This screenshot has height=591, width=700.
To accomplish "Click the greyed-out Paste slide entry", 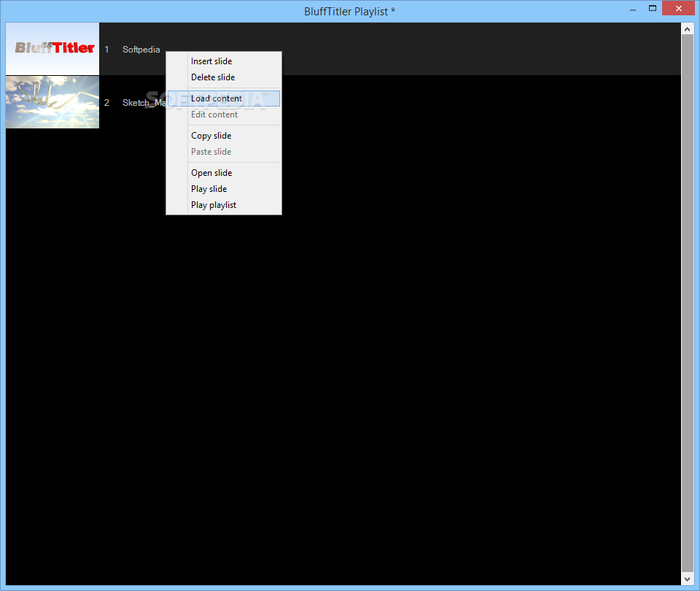I will click(x=224, y=152).
